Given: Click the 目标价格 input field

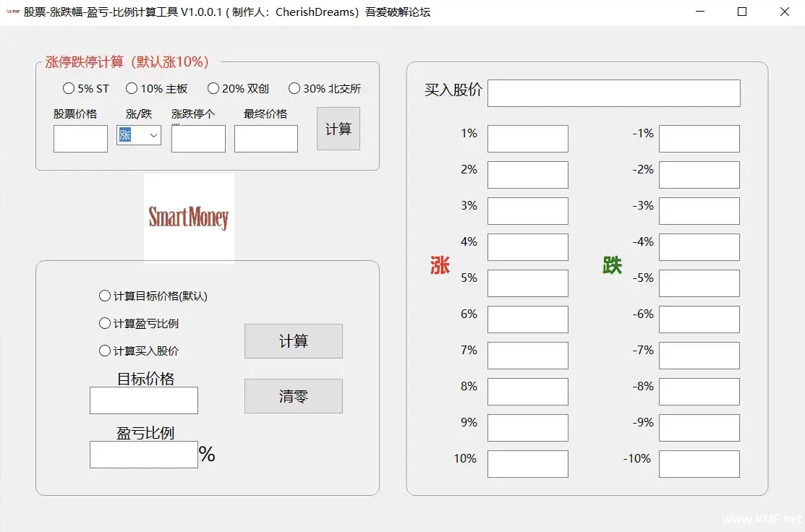Looking at the screenshot, I should point(143,400).
